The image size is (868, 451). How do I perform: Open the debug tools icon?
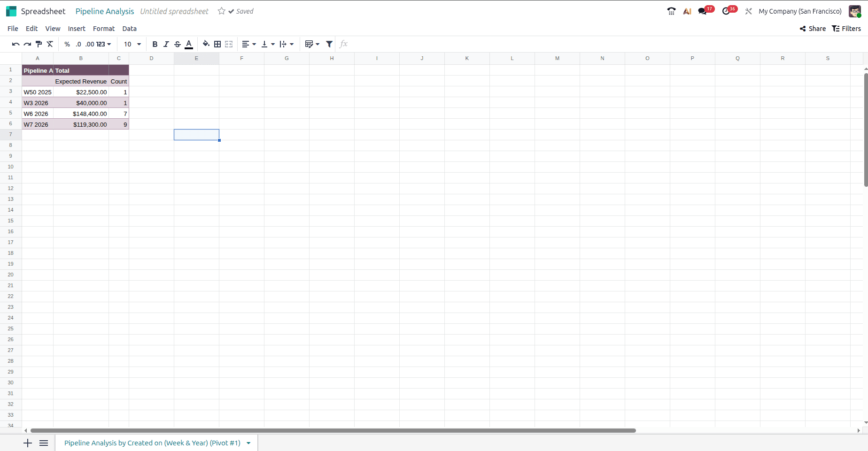[749, 11]
